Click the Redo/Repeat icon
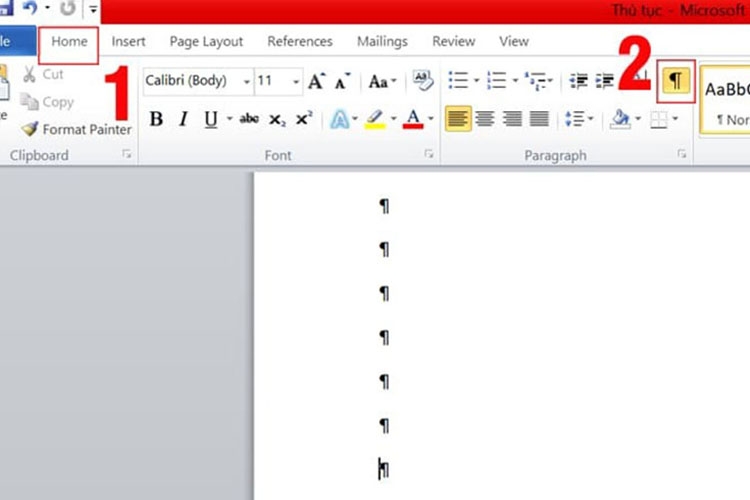Viewport: 750px width, 500px height. [x=67, y=8]
